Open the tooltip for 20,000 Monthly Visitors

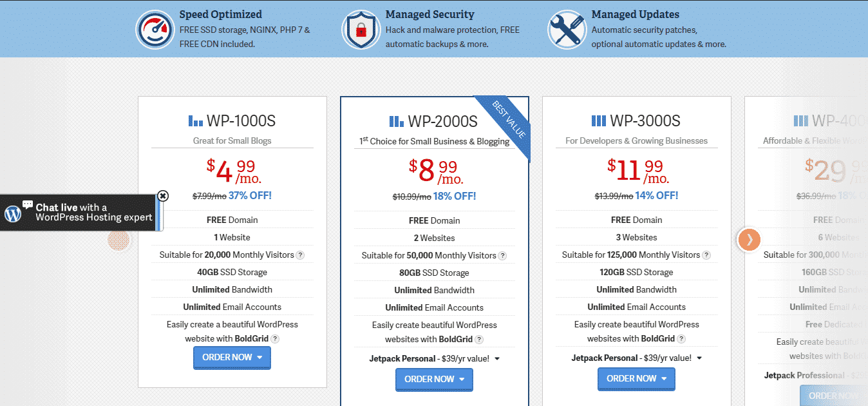pyautogui.click(x=300, y=255)
